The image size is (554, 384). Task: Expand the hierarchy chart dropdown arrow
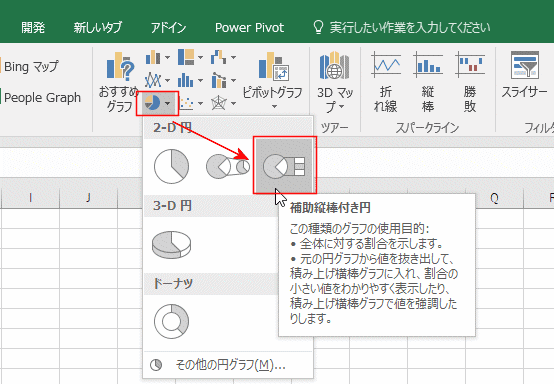[200, 57]
